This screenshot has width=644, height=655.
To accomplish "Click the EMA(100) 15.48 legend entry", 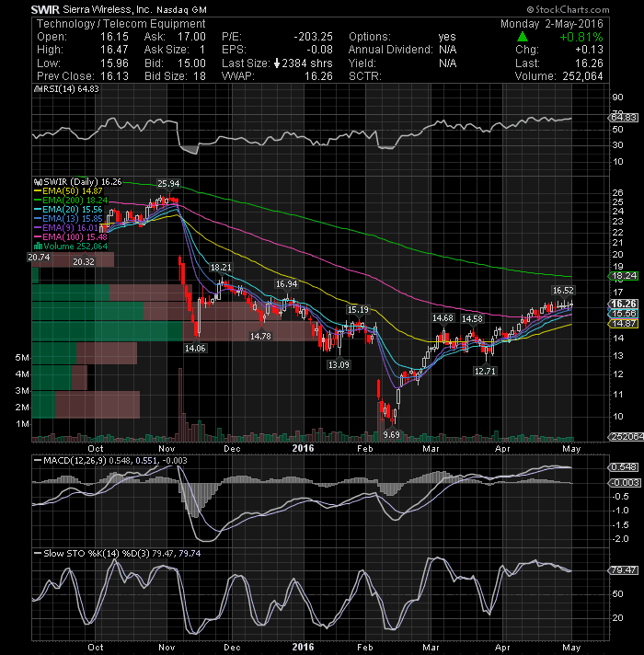I will point(71,236).
